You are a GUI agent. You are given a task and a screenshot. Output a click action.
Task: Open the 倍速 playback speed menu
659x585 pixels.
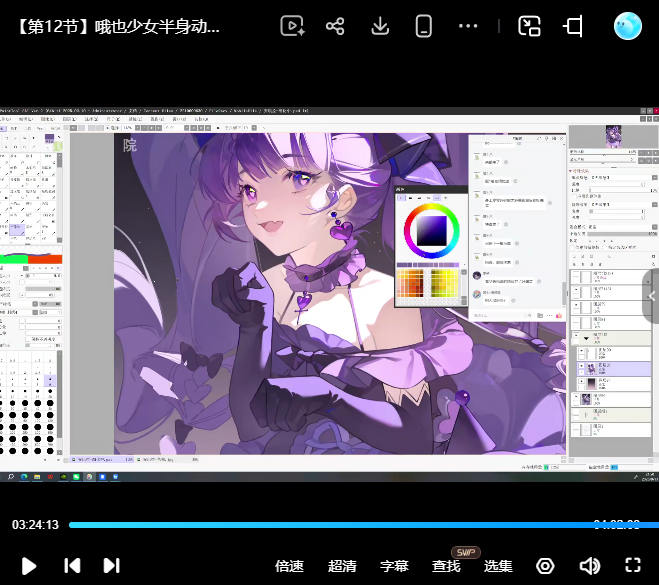tap(289, 566)
